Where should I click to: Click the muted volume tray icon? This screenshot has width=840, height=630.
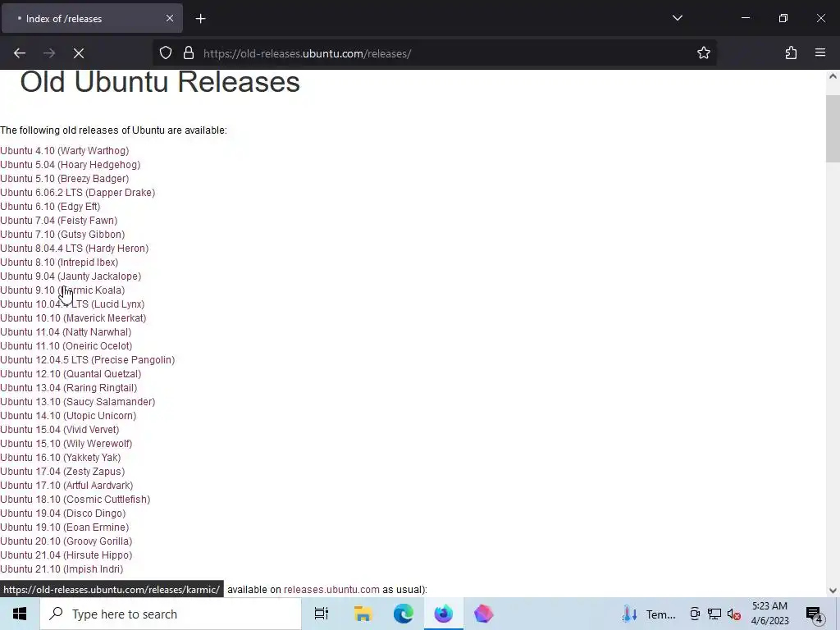pos(734,614)
